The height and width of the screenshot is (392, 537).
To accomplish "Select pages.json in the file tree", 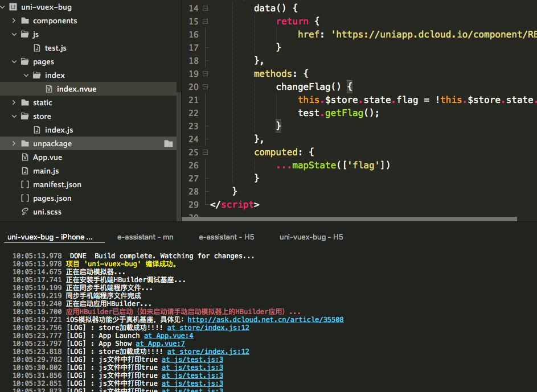I will click(52, 199).
